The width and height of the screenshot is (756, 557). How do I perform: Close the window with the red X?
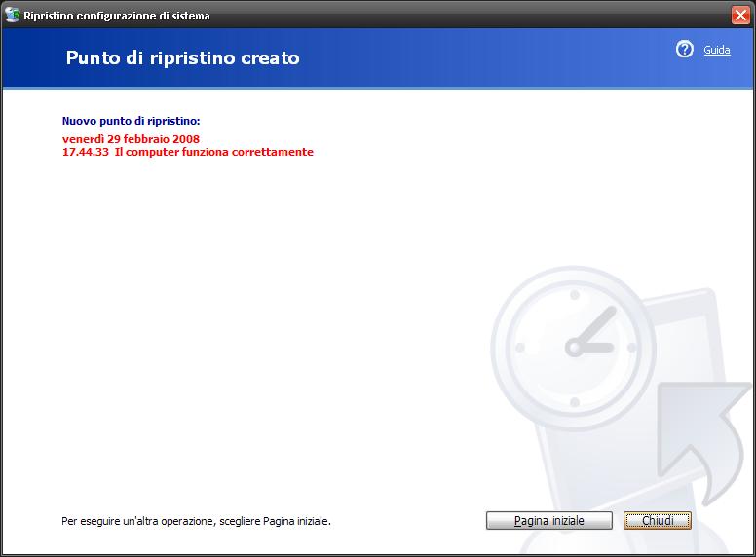740,16
